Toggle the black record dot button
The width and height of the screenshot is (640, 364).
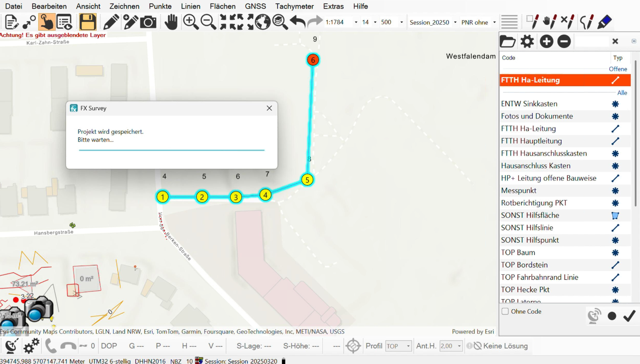pyautogui.click(x=612, y=316)
